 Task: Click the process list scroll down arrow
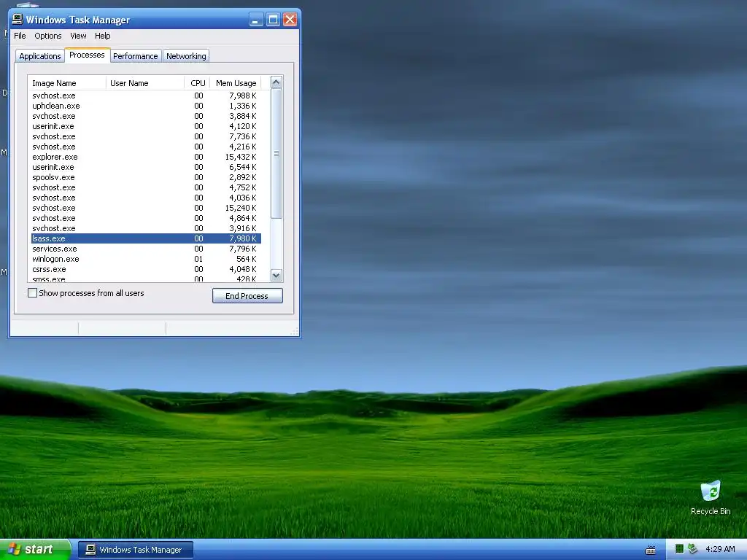coord(276,275)
